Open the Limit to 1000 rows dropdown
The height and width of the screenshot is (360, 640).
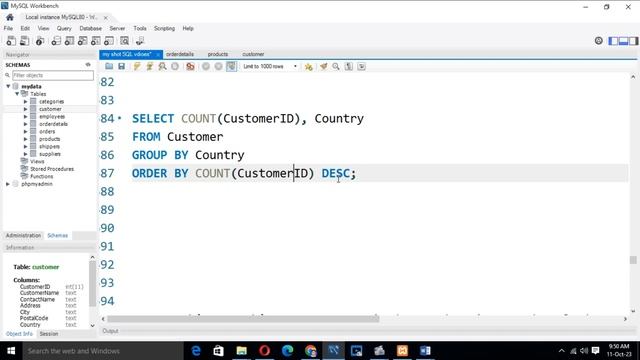(x=270, y=66)
